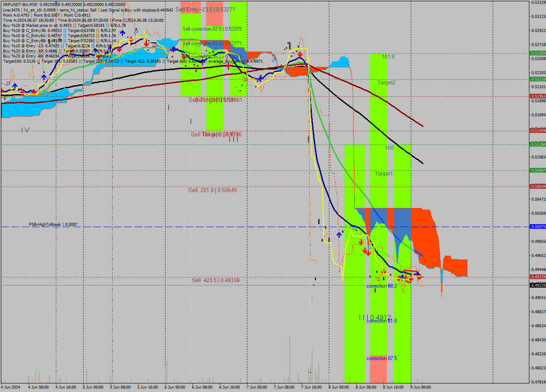The width and height of the screenshot is (546, 392).
Task: Click the green 0.50887 price tag
Action: click(x=537, y=170)
